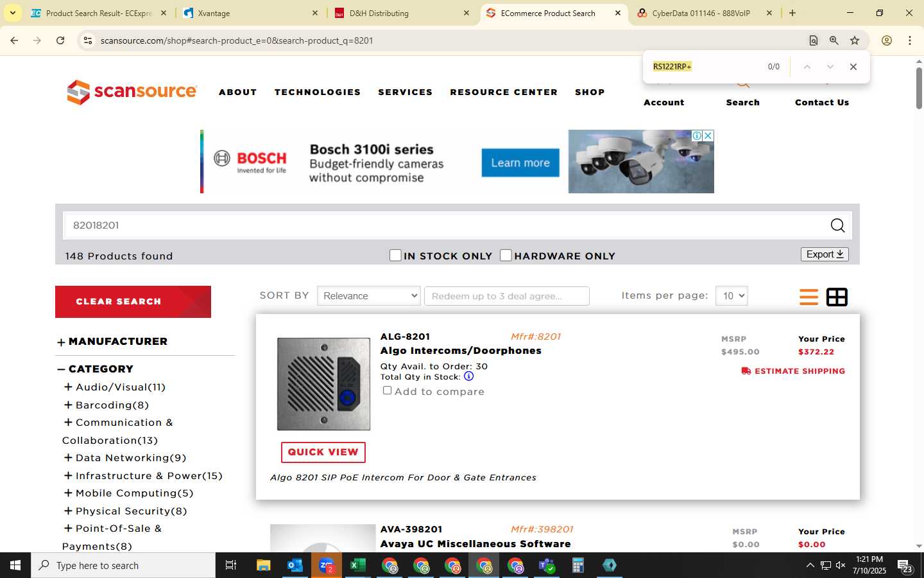Click the Export button
Viewport: 924px width, 578px height.
[x=825, y=254]
